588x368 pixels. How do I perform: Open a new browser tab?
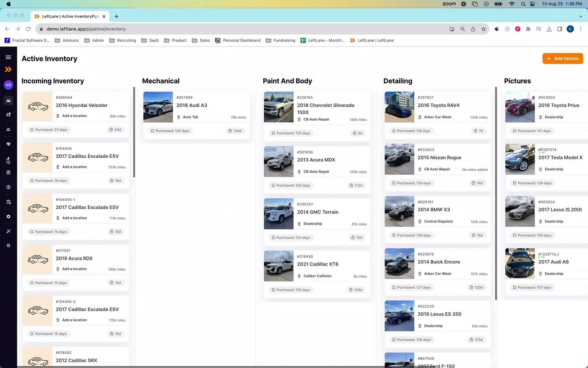pyautogui.click(x=116, y=16)
